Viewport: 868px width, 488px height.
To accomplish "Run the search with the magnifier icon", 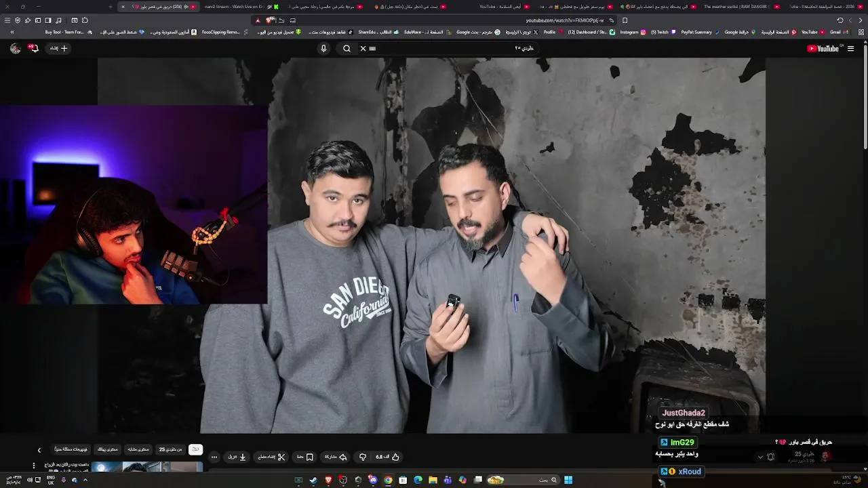I will coord(347,48).
